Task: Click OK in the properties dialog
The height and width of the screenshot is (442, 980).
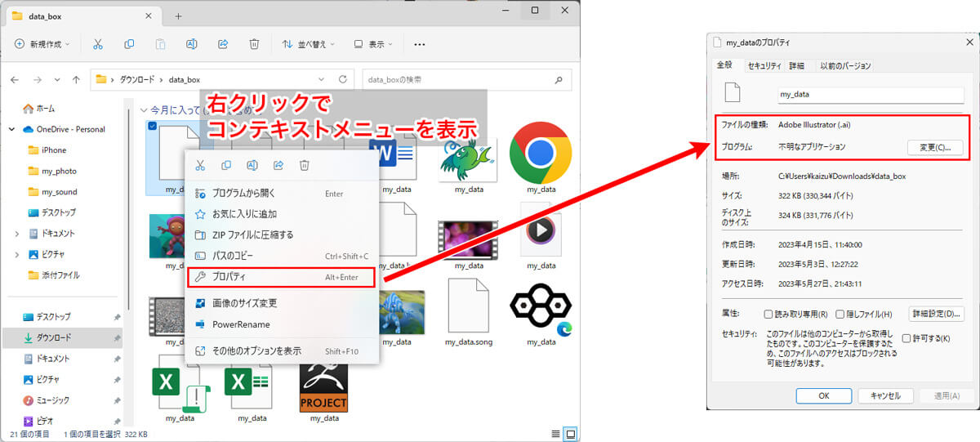Action: pyautogui.click(x=824, y=395)
